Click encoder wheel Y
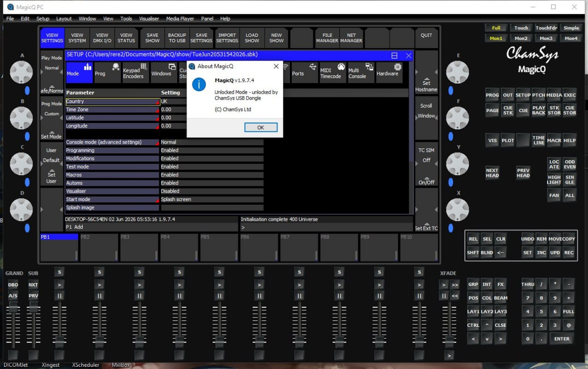Screen dimensions: 588x369 point(458,164)
